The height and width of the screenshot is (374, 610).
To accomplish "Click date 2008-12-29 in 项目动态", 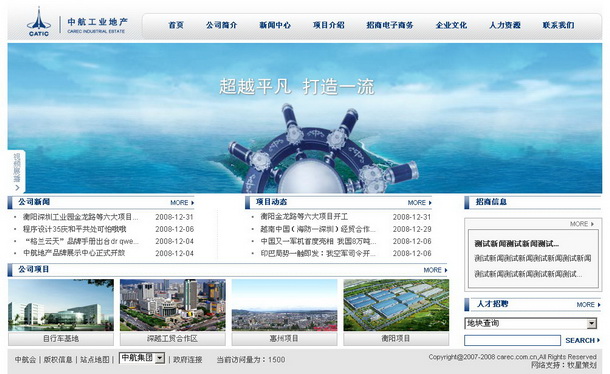I will (412, 229).
